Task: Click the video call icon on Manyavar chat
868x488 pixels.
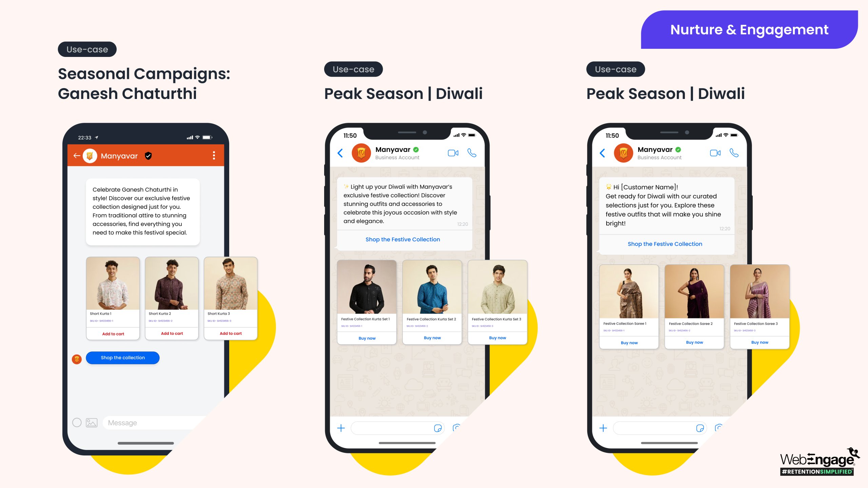Action: 453,153
